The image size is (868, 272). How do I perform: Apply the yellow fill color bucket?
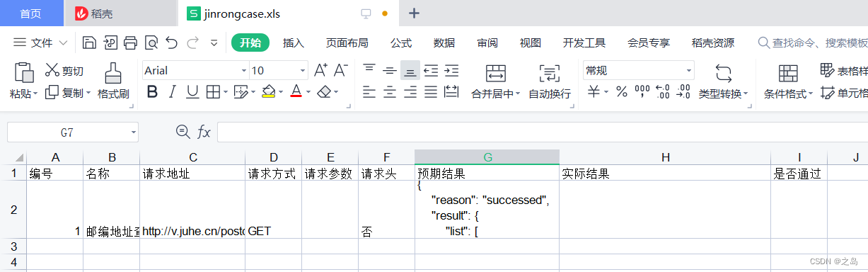pos(268,92)
